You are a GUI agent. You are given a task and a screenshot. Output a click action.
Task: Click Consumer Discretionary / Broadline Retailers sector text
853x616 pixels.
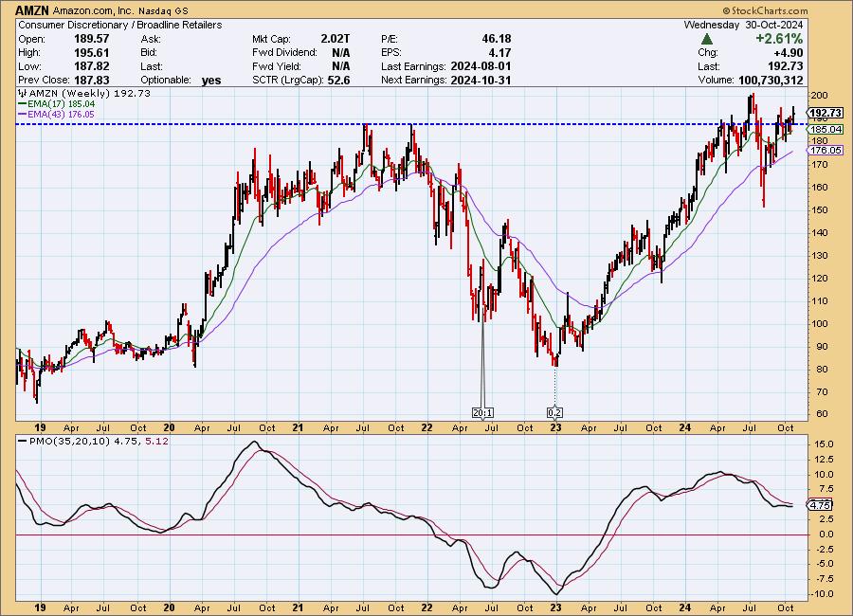pyautogui.click(x=120, y=25)
